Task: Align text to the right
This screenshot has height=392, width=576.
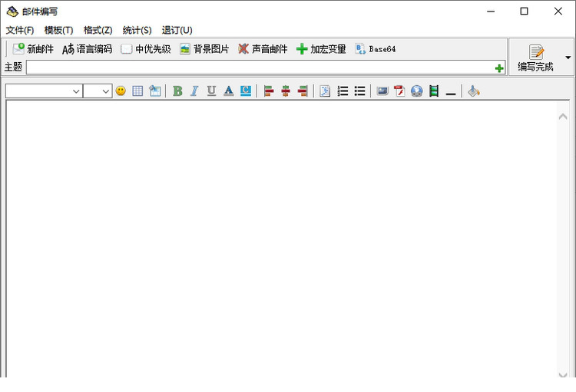Action: (x=303, y=91)
